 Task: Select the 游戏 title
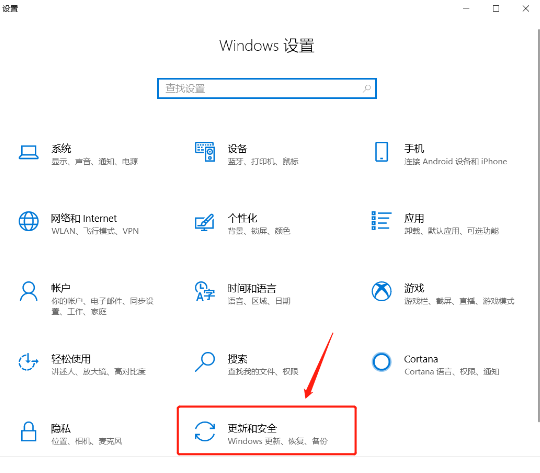(414, 288)
